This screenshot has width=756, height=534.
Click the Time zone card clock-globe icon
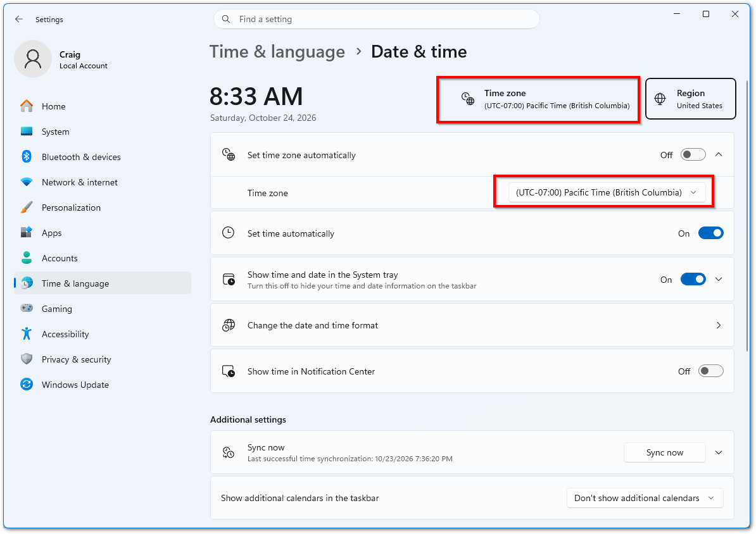pyautogui.click(x=468, y=99)
